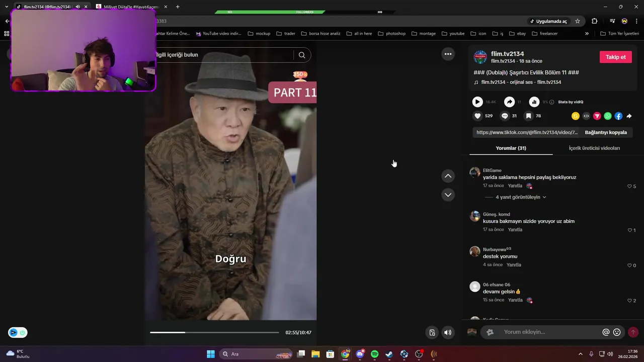Open the media control playlist icon
This screenshot has width=644, height=362.
point(612,21)
